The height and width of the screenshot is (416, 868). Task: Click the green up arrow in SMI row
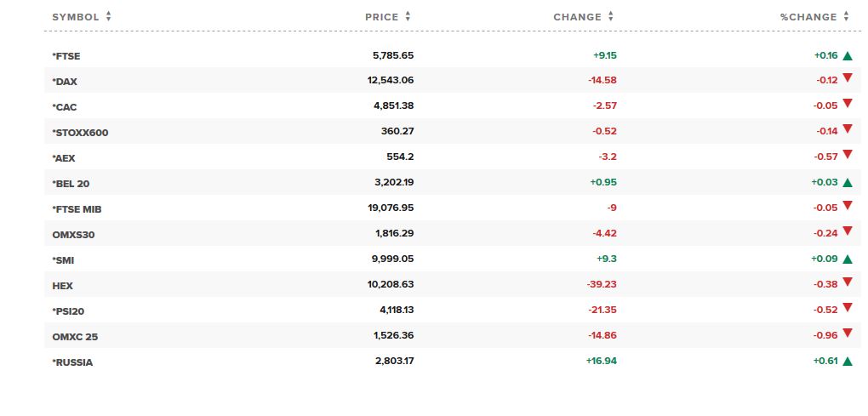848,259
